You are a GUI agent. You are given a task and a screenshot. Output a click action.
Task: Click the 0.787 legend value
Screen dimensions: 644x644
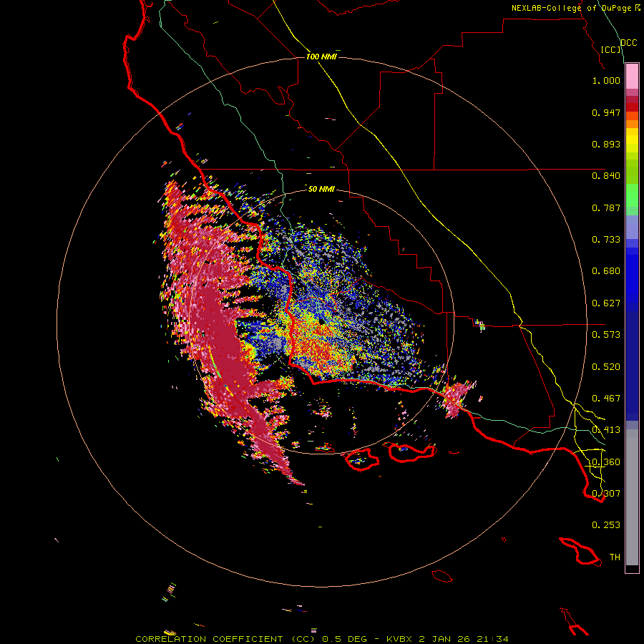tap(606, 208)
